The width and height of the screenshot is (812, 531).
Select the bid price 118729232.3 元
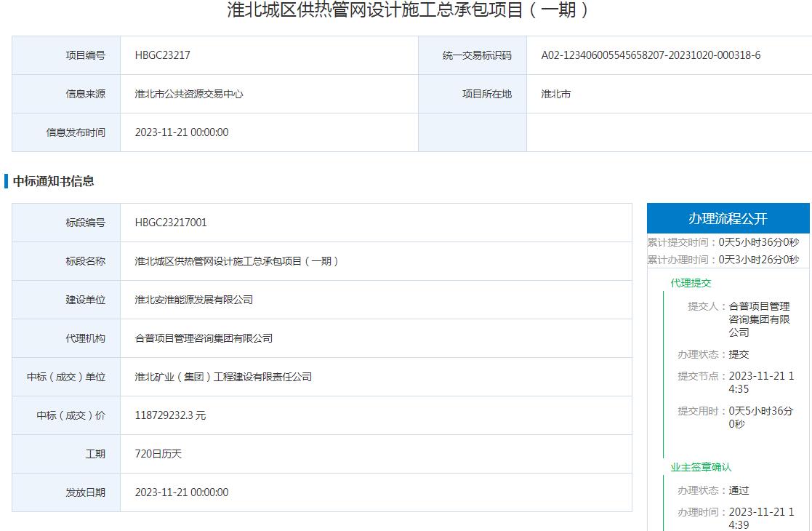(x=170, y=415)
